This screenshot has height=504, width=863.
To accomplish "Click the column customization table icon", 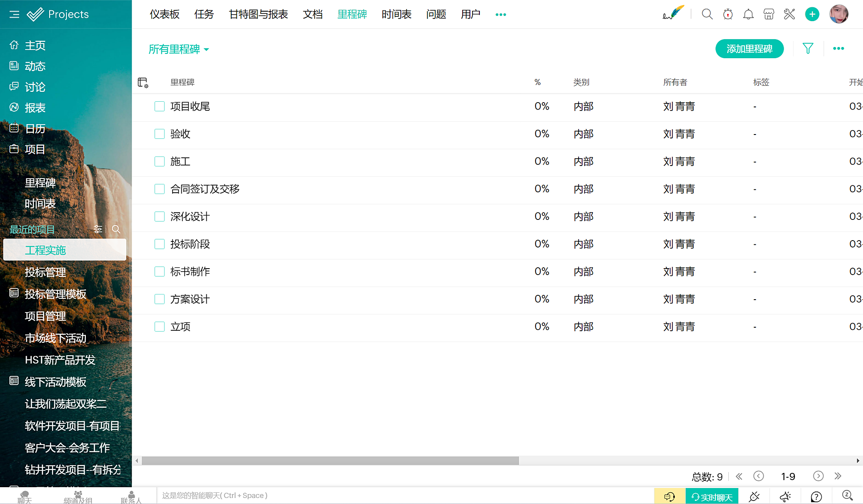I will [143, 82].
